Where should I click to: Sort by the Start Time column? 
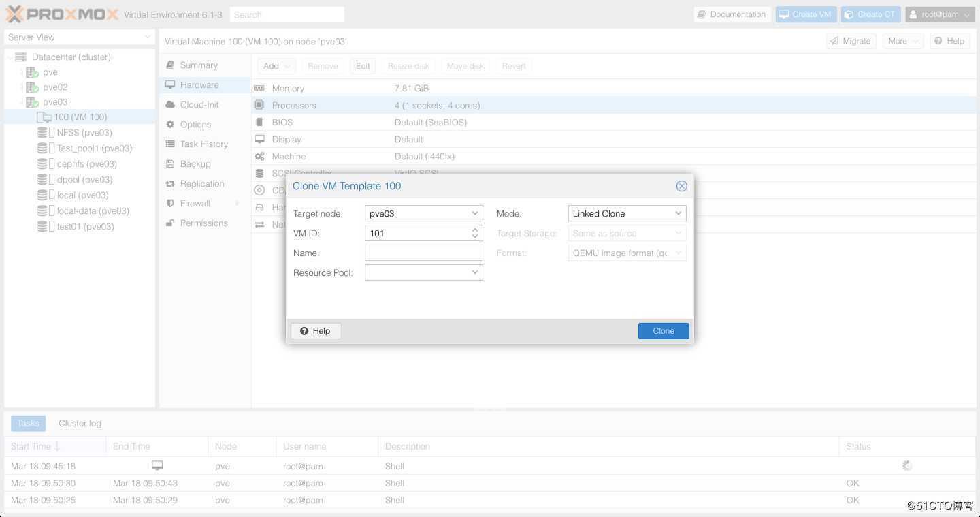54,447
